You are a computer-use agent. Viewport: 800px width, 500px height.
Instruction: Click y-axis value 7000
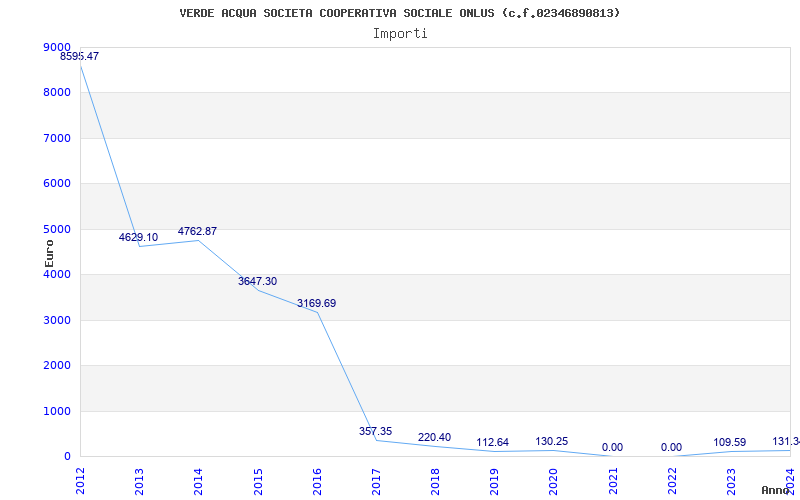(x=57, y=138)
